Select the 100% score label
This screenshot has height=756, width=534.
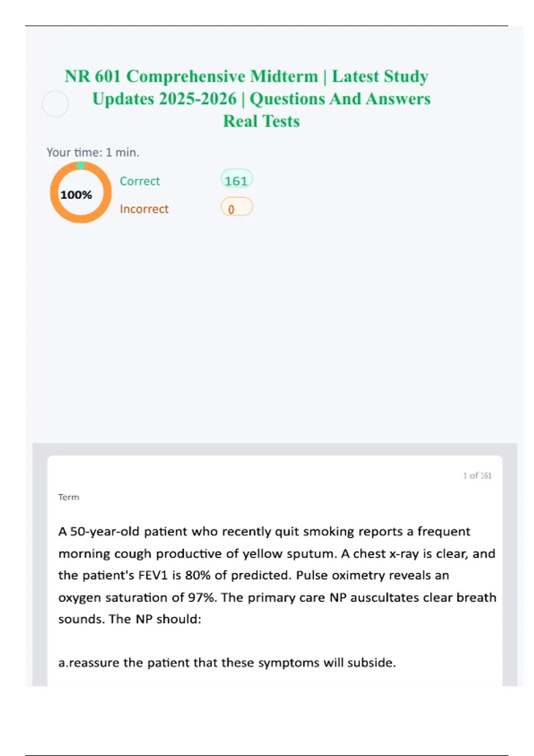[76, 195]
